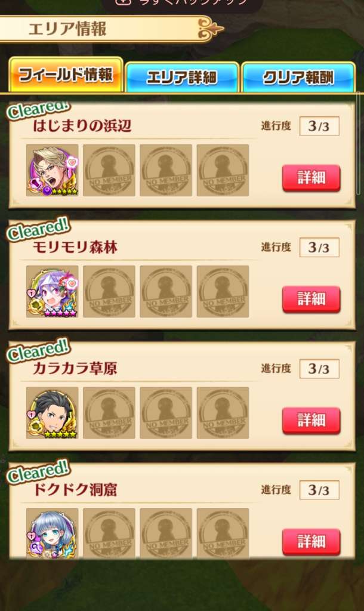The height and width of the screenshot is (611, 364).
Task: Tap the 3/3 progress box for モリモリ森林
Action: (x=319, y=248)
